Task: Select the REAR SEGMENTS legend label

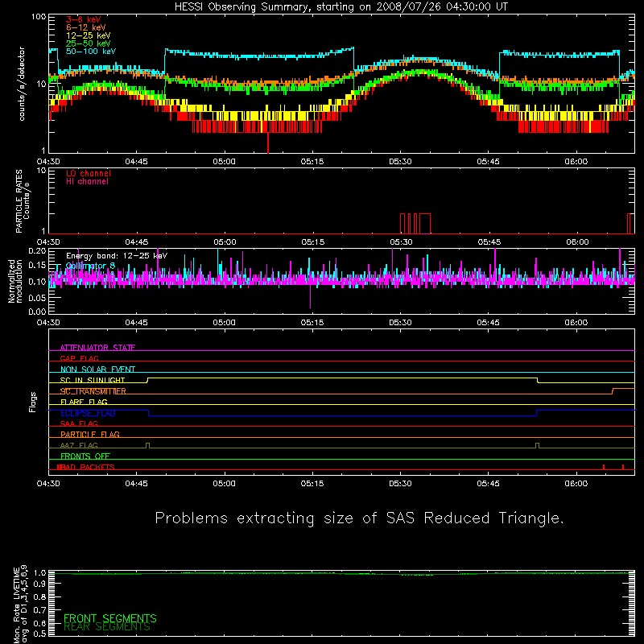Action: pos(107,627)
